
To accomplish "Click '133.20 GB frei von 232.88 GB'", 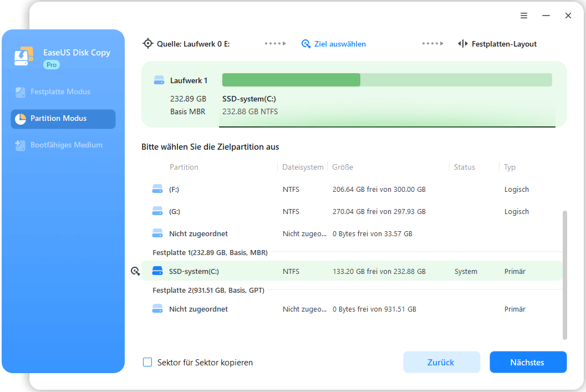I will point(379,271).
